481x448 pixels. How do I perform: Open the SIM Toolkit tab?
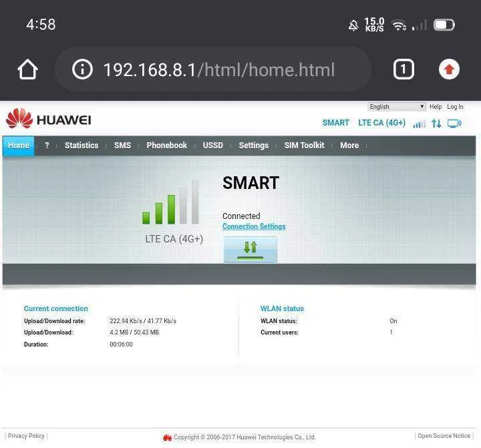tap(304, 146)
